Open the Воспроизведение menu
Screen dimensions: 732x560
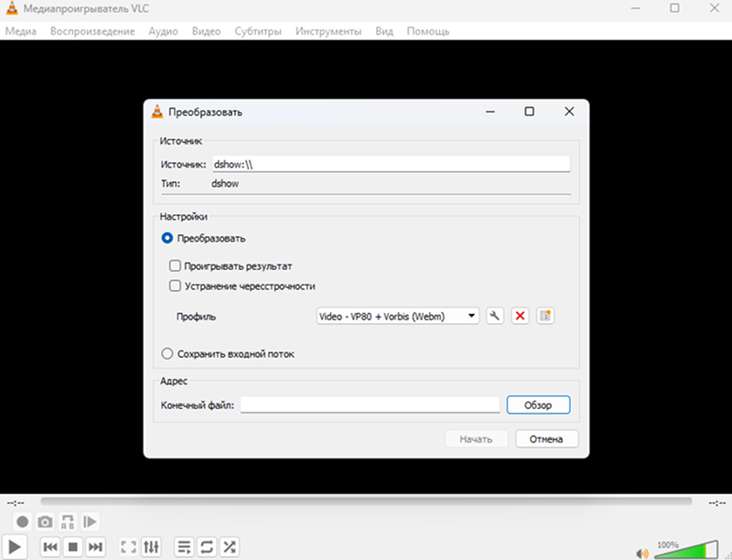pyautogui.click(x=92, y=31)
